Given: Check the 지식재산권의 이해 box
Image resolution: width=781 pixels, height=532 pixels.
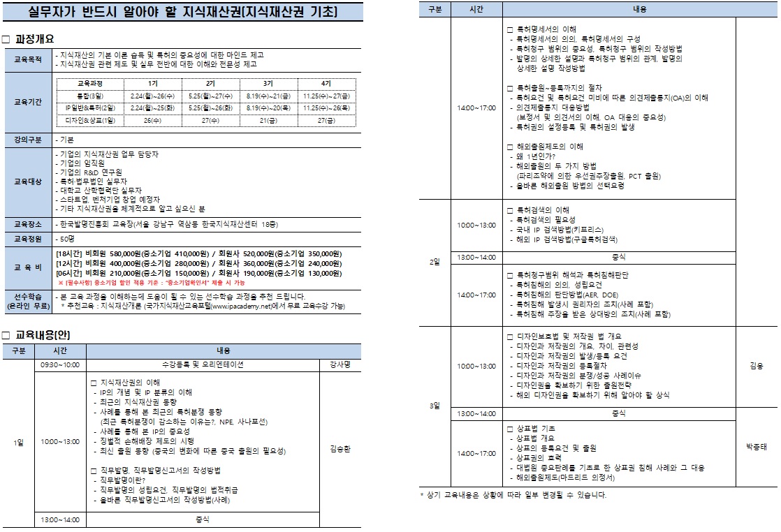Looking at the screenshot, I should tap(94, 383).
